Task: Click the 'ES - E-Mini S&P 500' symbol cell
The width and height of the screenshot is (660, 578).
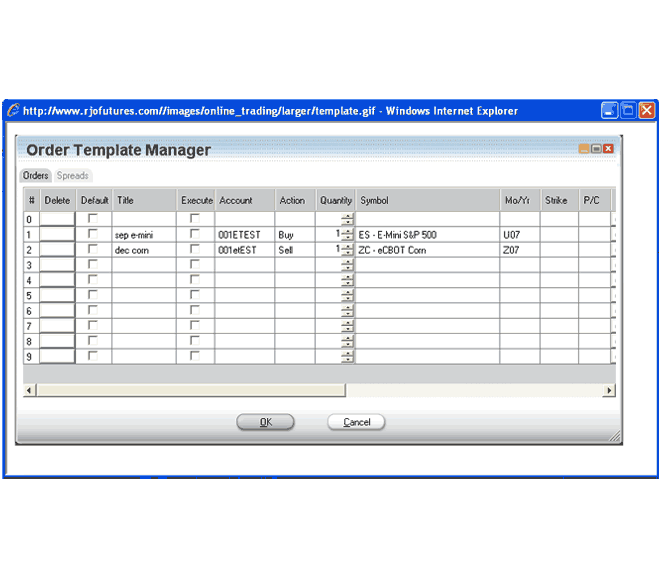Action: pos(428,234)
